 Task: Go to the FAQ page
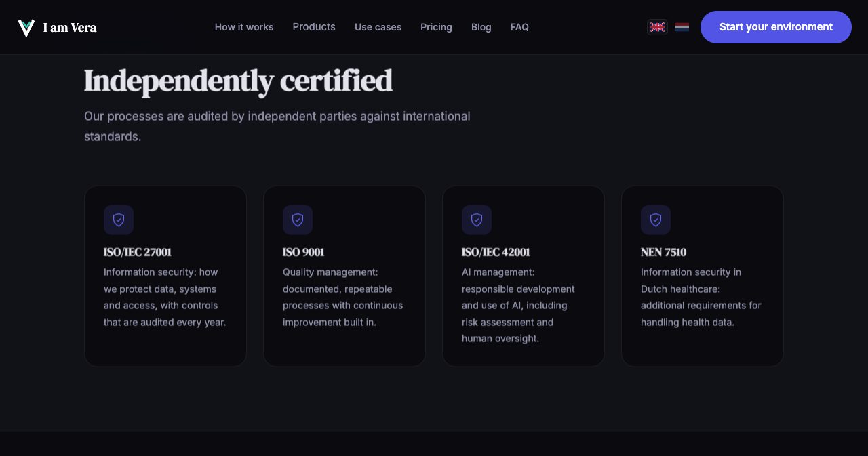click(519, 27)
